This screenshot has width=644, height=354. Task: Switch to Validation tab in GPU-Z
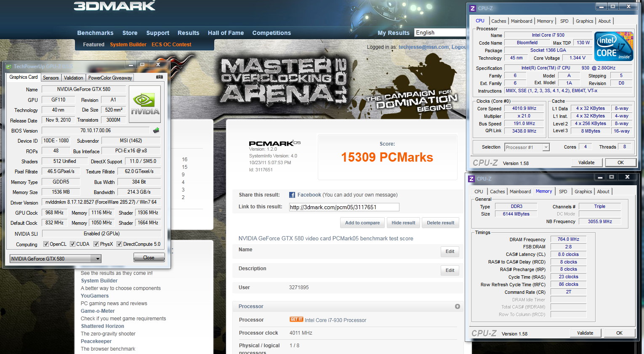point(73,78)
